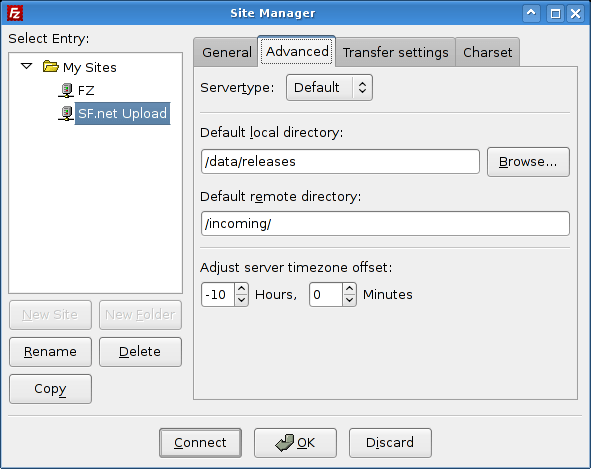Viewport: 591px width, 469px height.
Task: Discard the site changes
Action: pyautogui.click(x=390, y=443)
